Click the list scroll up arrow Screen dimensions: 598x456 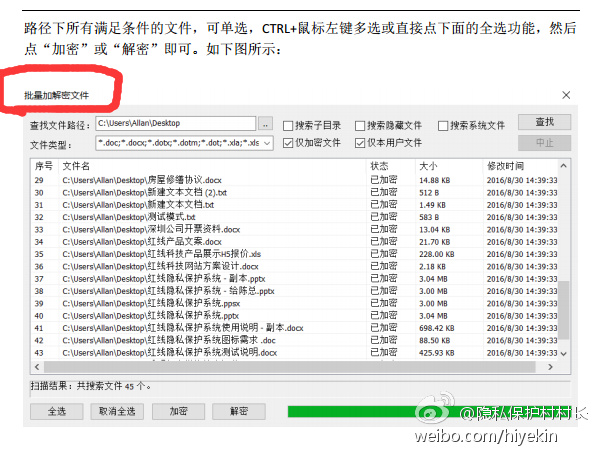564,166
